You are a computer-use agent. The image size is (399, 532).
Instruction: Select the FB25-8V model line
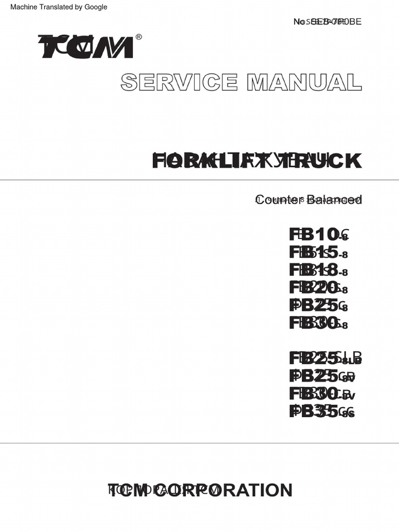pyautogui.click(x=322, y=376)
